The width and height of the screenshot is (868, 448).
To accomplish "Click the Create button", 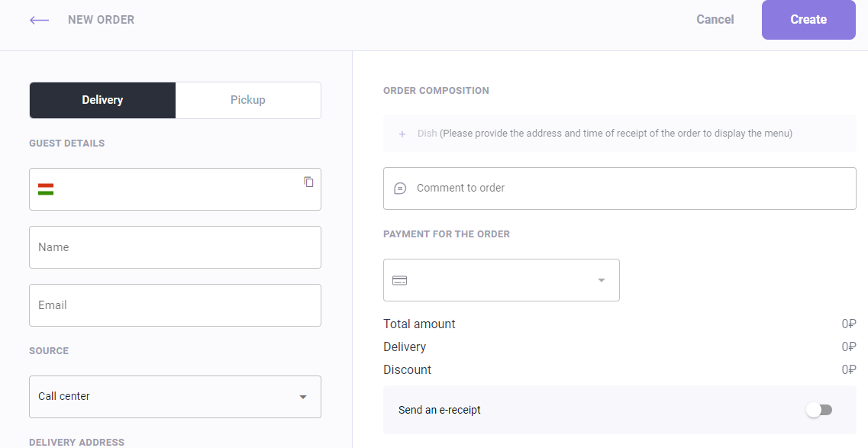I will 808,19.
